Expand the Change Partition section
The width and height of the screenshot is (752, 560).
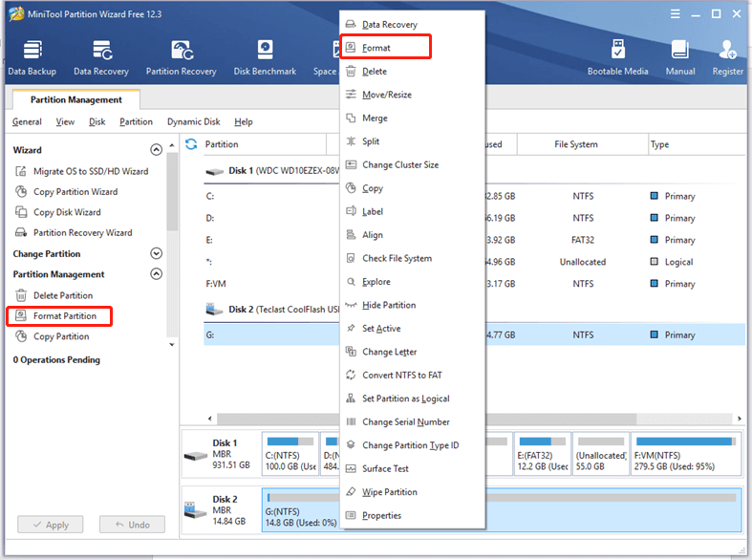tap(157, 254)
